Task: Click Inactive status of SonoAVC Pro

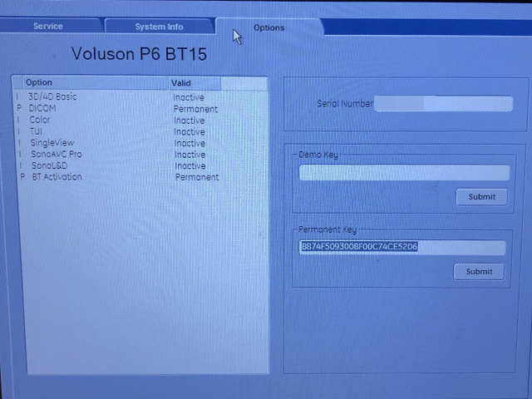Action: [190, 155]
